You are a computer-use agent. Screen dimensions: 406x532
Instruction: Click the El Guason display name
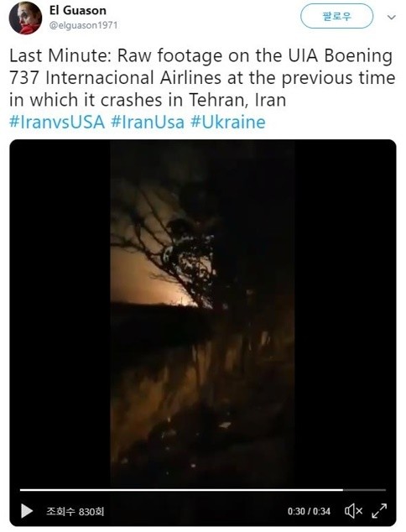point(78,11)
